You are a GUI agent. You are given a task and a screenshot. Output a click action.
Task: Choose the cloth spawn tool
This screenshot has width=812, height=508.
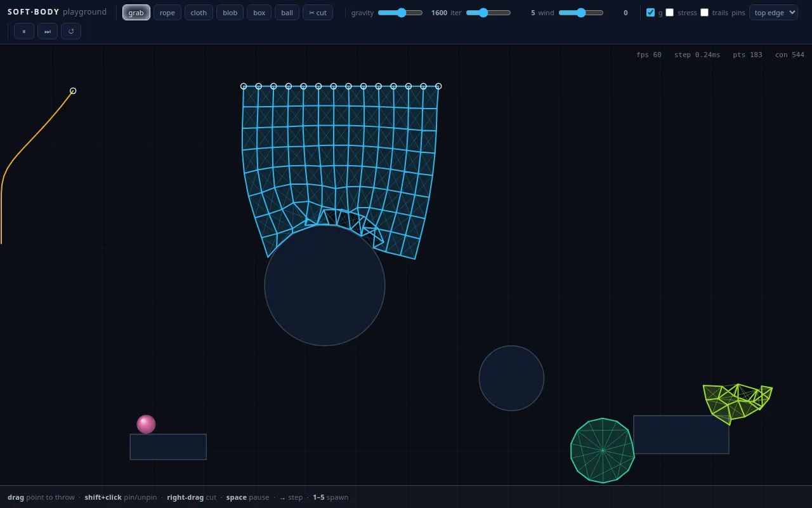199,13
